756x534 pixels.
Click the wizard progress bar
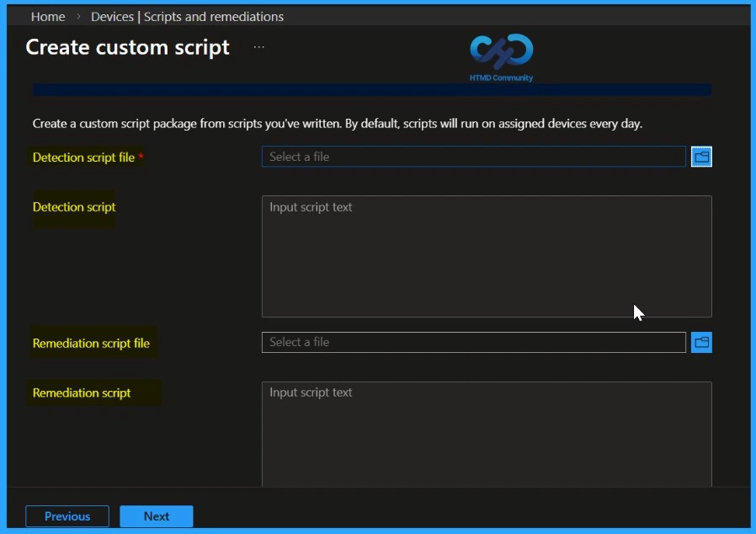tap(372, 89)
